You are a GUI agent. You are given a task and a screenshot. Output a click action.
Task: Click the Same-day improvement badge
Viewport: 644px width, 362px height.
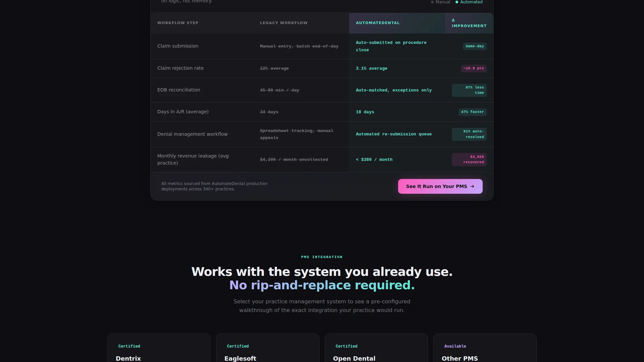[x=475, y=46]
